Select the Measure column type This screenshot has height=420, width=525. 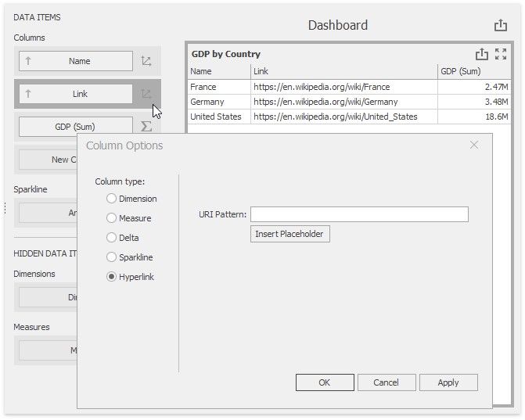[112, 218]
